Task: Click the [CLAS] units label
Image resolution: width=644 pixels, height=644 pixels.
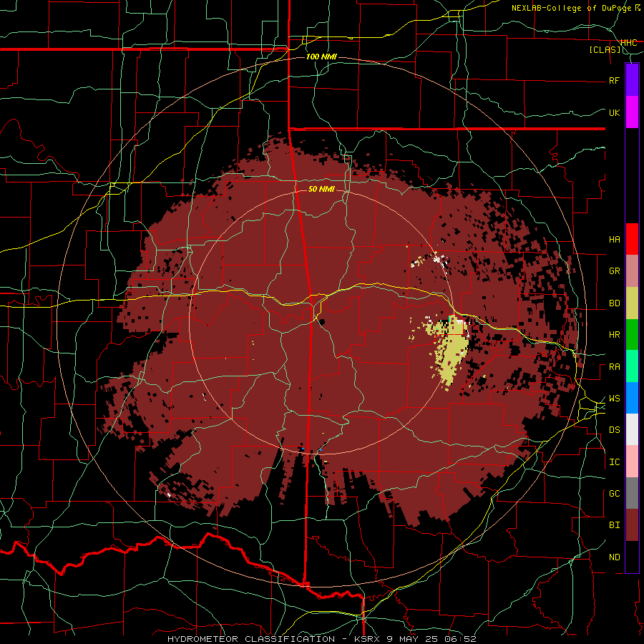Action: point(605,50)
